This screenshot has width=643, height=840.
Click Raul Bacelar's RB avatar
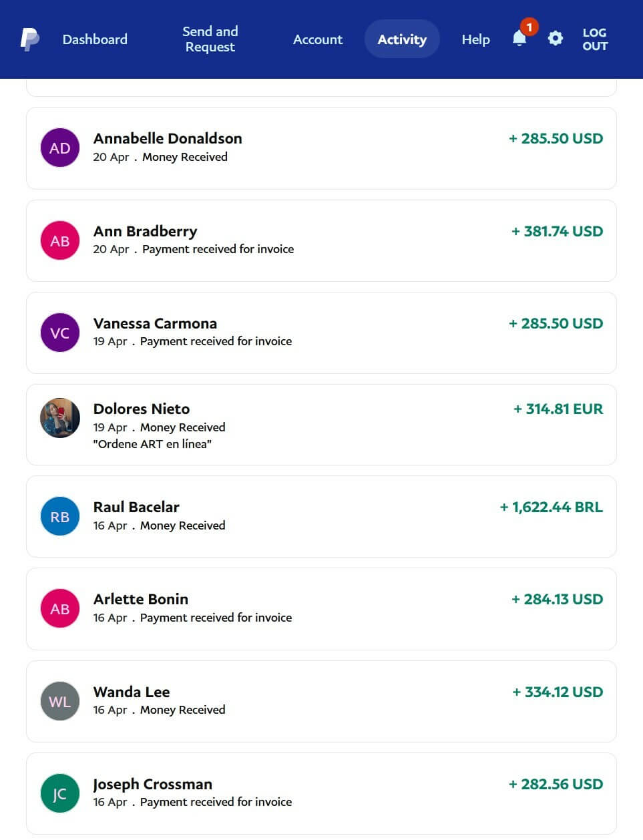(x=60, y=517)
